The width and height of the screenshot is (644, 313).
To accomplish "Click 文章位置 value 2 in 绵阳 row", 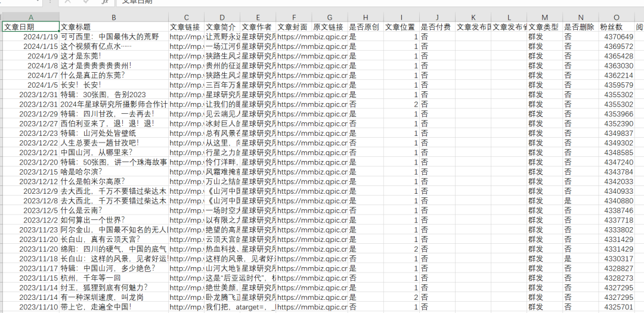I will (402, 249).
